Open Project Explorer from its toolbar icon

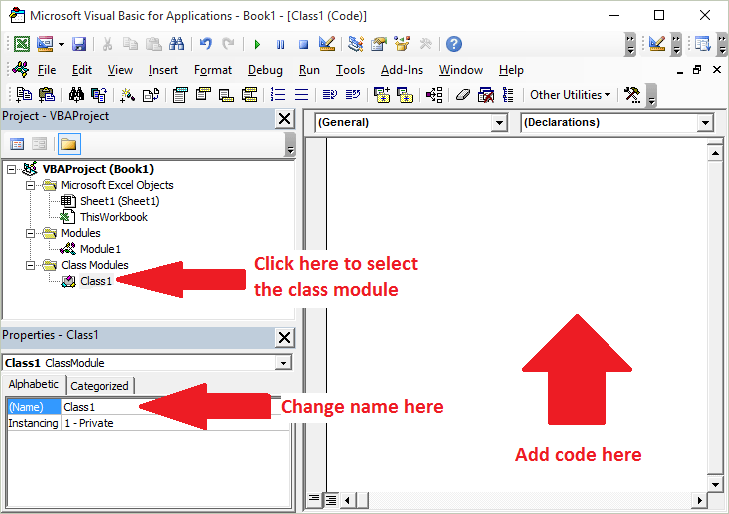356,44
